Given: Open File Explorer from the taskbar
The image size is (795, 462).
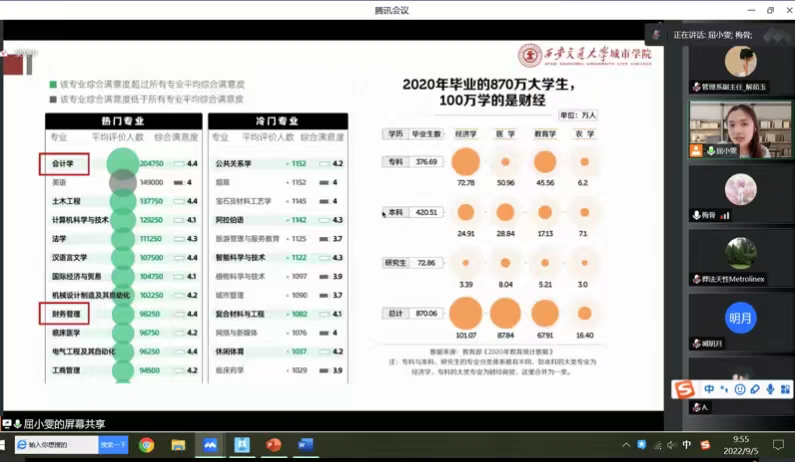Looking at the screenshot, I should 178,445.
